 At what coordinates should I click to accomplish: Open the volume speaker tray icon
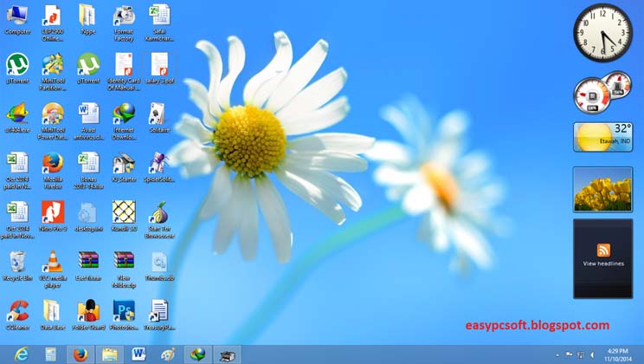pyautogui.click(x=592, y=354)
